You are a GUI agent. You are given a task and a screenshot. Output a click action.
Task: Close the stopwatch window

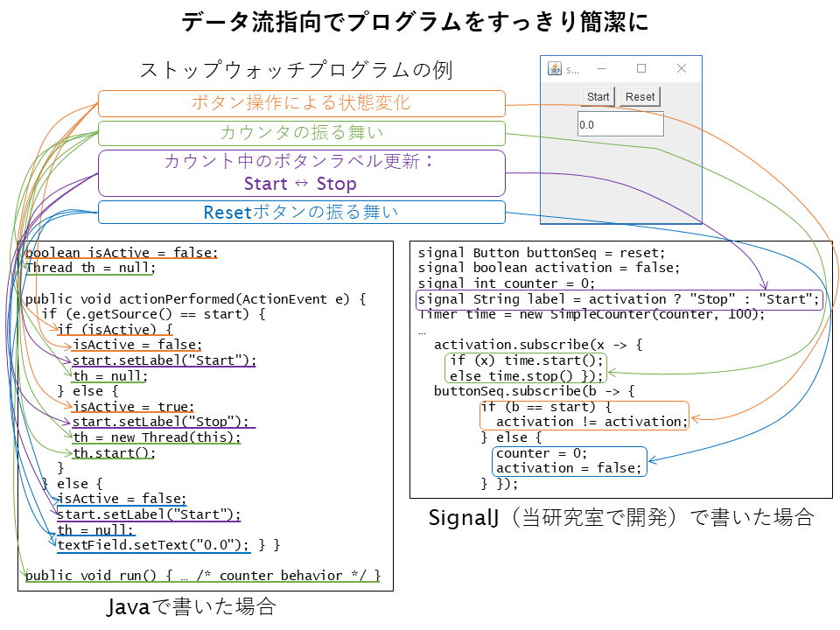682,68
